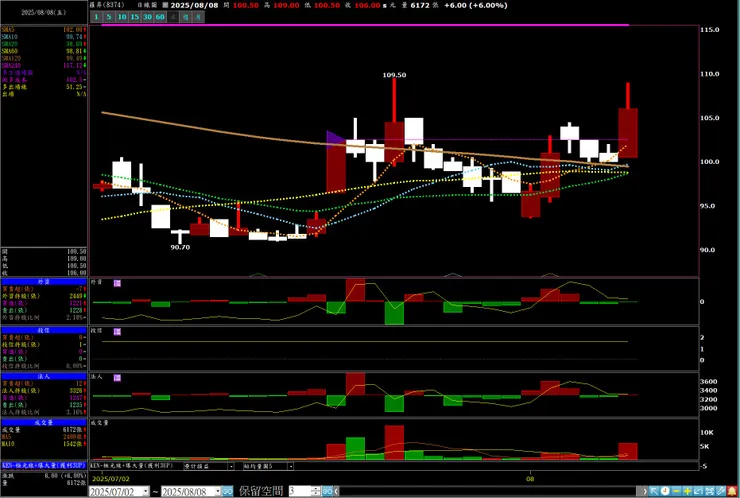Open the second indicator dropdown under the volume panel
The image size is (740, 498).
pyautogui.click(x=290, y=466)
